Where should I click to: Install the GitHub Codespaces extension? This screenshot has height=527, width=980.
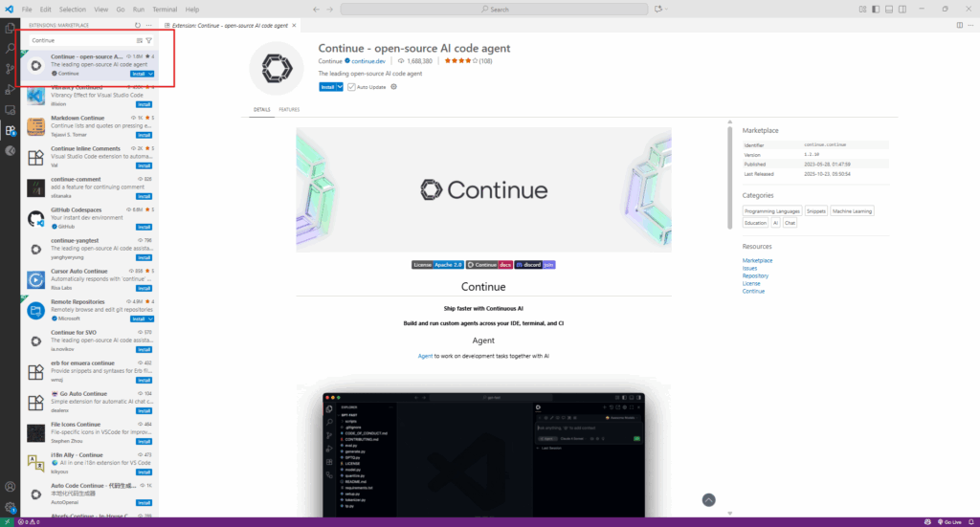coord(145,228)
